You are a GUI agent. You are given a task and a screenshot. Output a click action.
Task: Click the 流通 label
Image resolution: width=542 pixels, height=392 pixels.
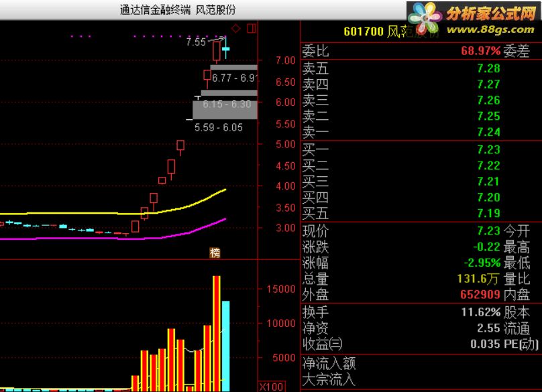(x=517, y=328)
